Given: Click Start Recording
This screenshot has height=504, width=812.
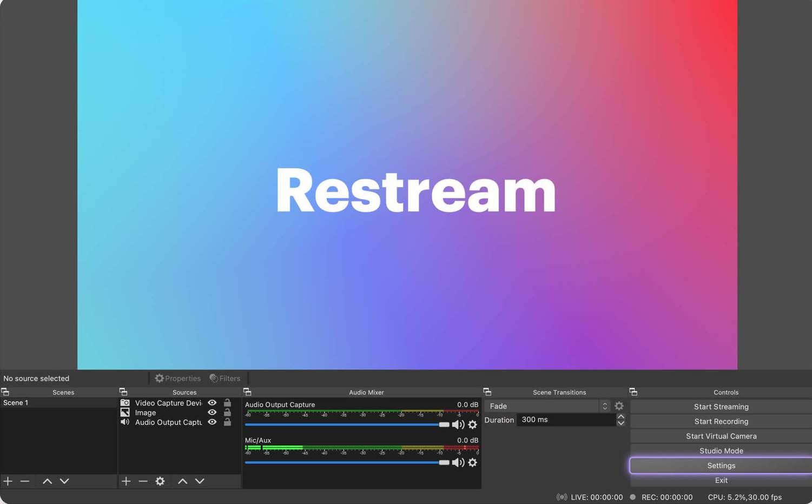Looking at the screenshot, I should tap(721, 421).
